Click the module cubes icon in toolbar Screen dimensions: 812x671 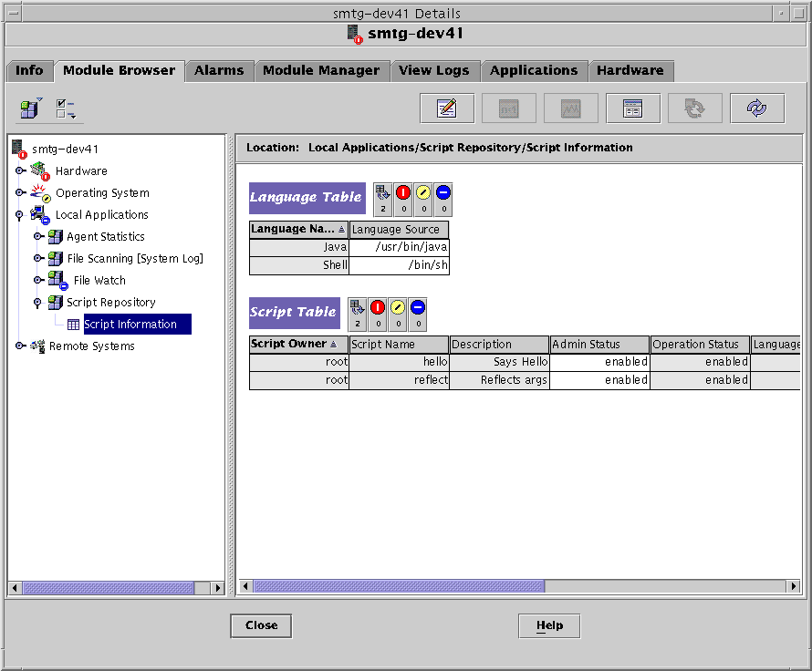pos(30,108)
